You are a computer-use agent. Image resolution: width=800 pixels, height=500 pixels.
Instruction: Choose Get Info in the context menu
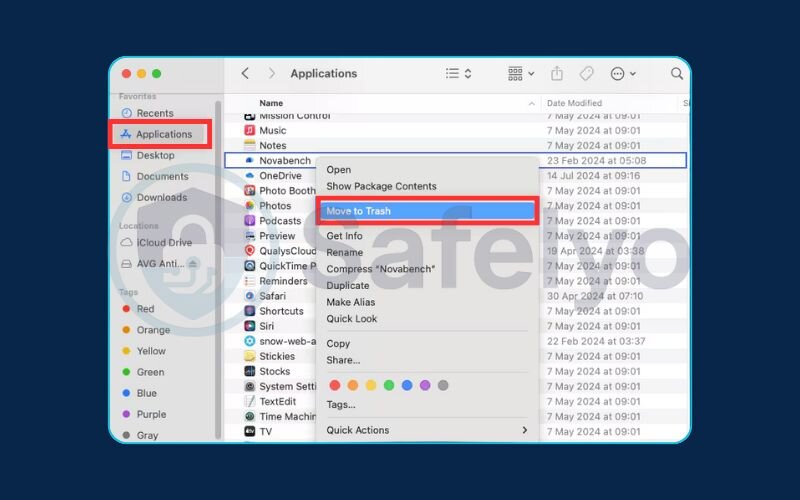[x=344, y=236]
